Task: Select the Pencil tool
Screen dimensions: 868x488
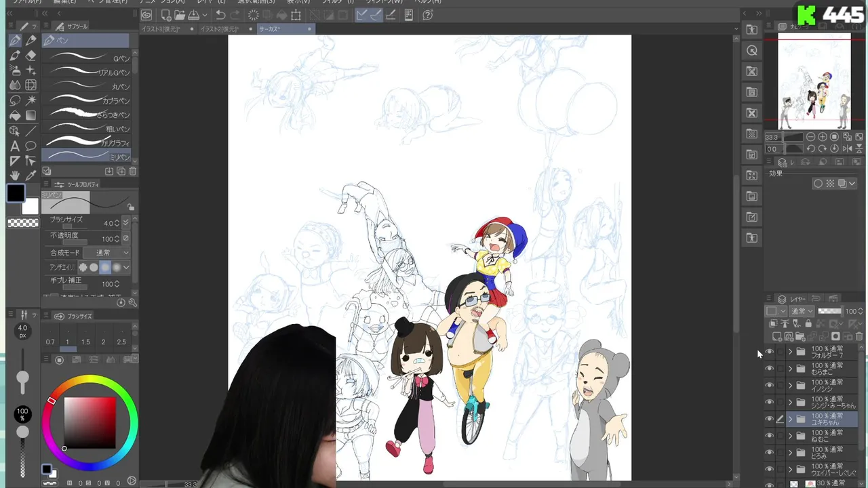Action: click(x=31, y=41)
